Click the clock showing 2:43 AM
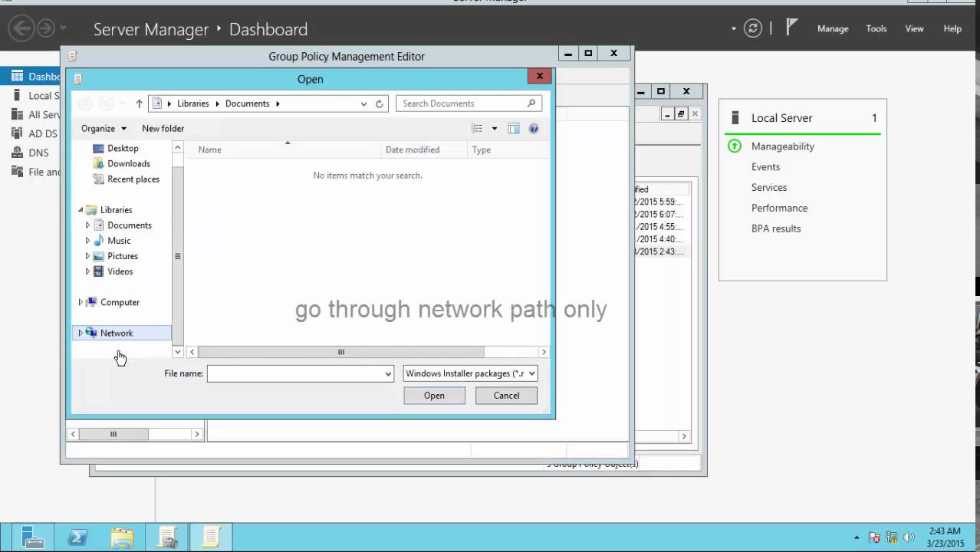The image size is (980, 552). pyautogui.click(x=945, y=531)
